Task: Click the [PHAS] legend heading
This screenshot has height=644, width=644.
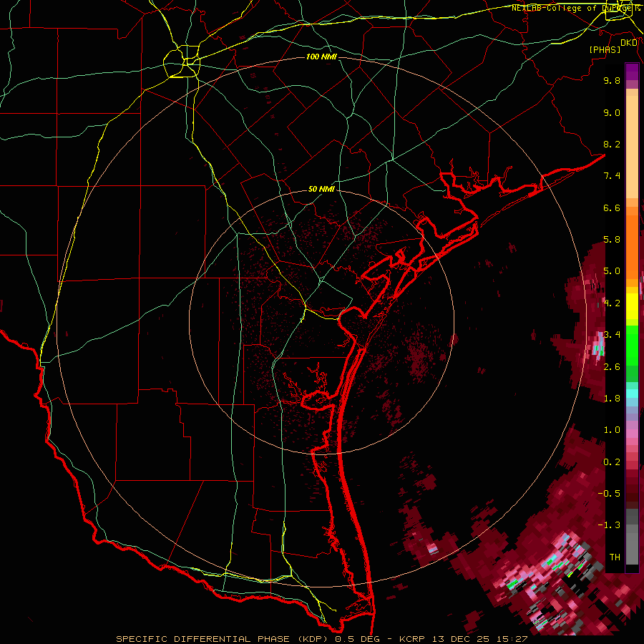Action: pyautogui.click(x=605, y=49)
